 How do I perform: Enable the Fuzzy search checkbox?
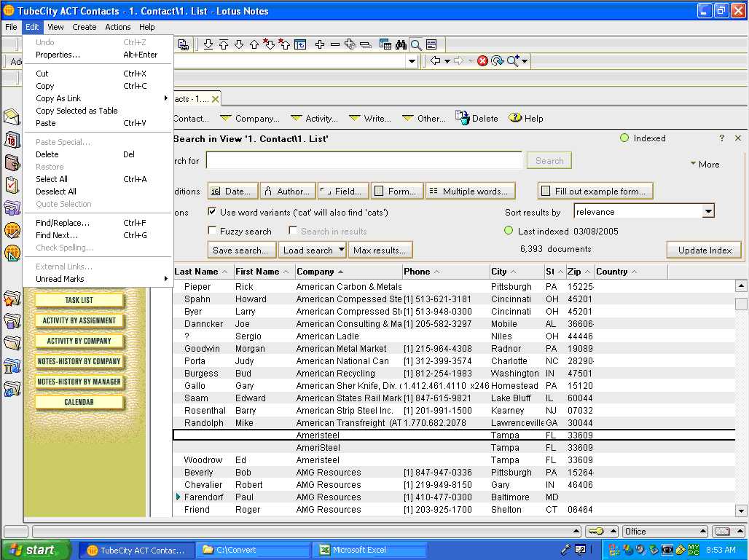[x=211, y=231]
